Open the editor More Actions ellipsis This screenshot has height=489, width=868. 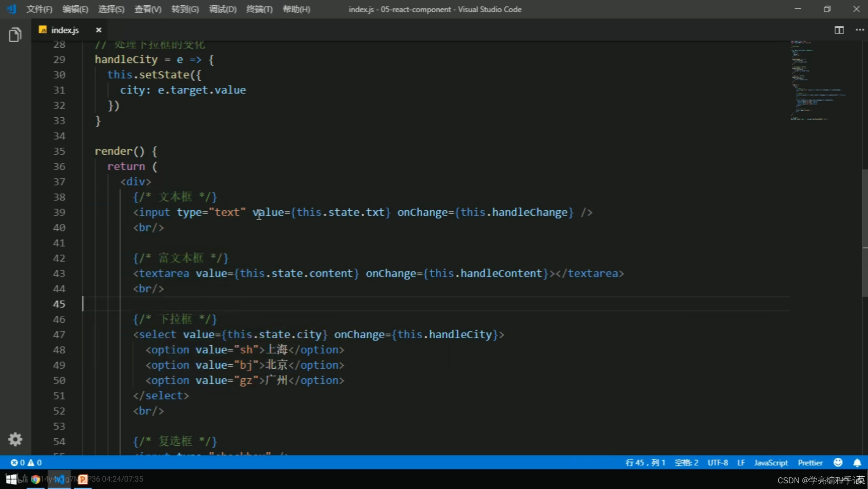click(x=860, y=30)
